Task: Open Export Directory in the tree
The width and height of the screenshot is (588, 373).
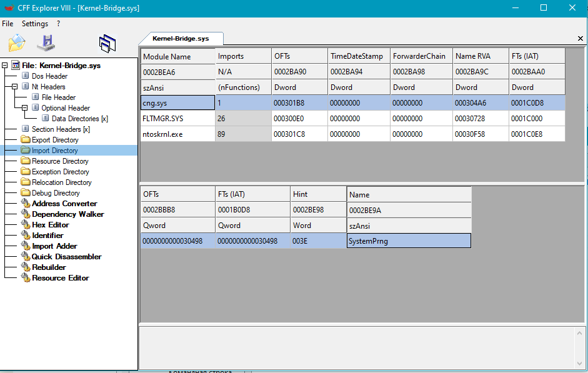Action: pyautogui.click(x=55, y=140)
